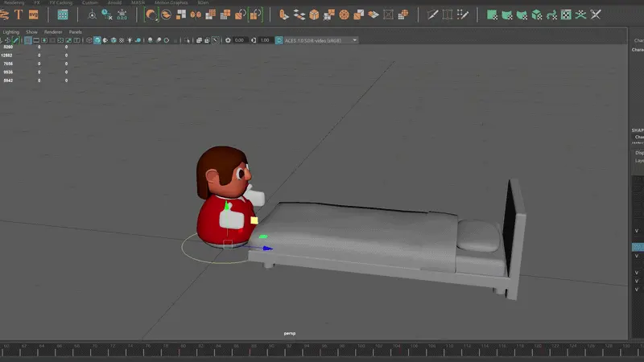Open the Show panel menu
Viewport: 644px width, 362px height.
31,32
